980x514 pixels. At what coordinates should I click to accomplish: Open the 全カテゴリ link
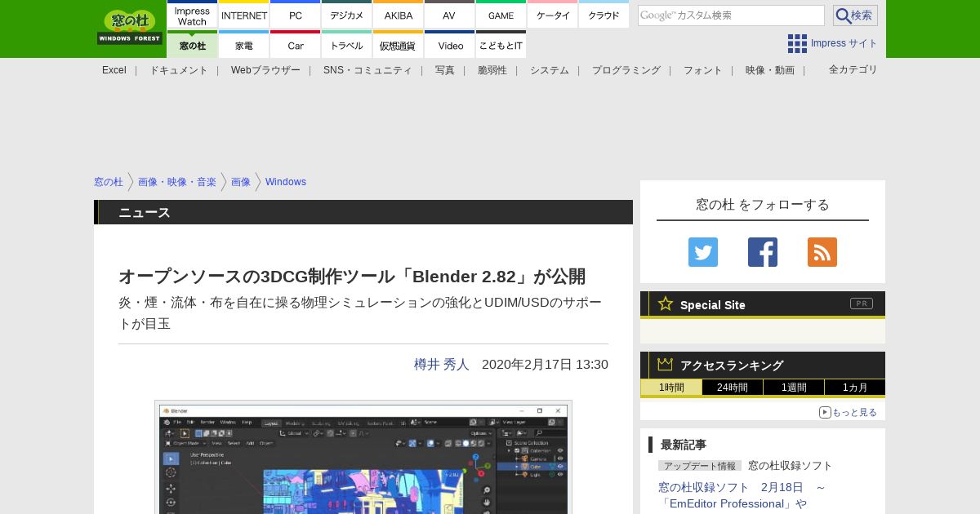click(853, 69)
